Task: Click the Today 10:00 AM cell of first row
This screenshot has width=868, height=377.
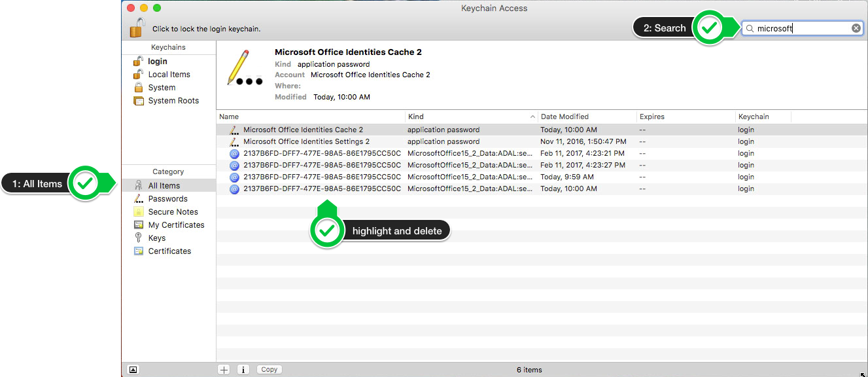Action: click(x=568, y=130)
